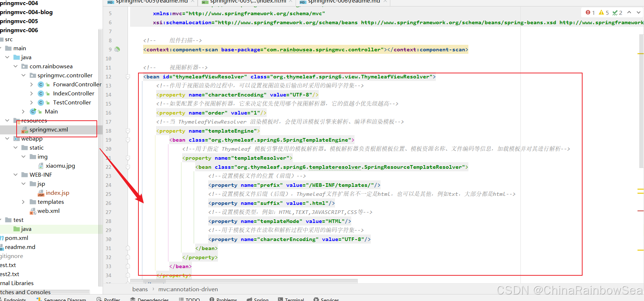Click the beans breadcrumb
This screenshot has height=301, width=644.
click(x=140, y=289)
